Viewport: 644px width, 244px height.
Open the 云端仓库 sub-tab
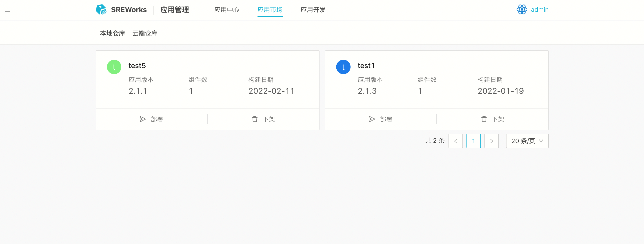pos(145,33)
